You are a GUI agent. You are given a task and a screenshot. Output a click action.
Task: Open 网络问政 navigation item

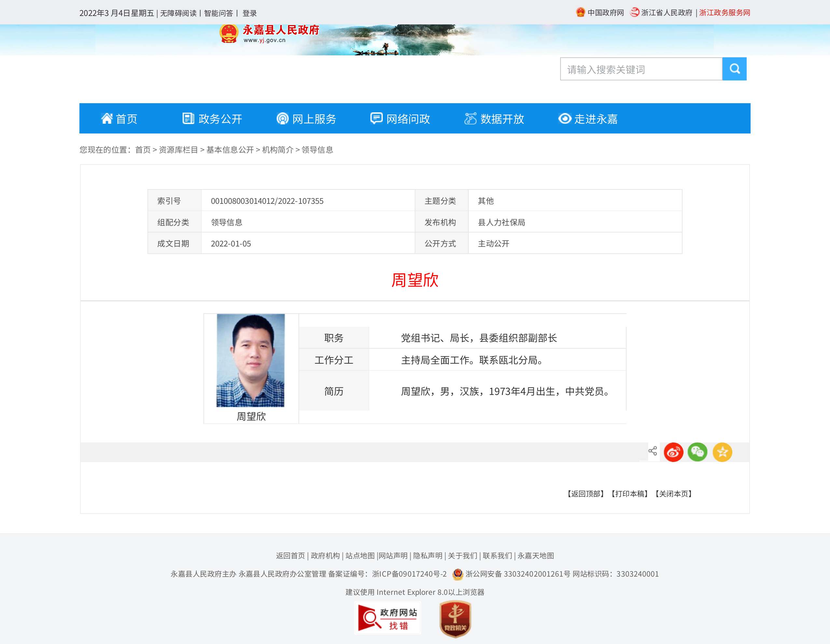pyautogui.click(x=400, y=119)
